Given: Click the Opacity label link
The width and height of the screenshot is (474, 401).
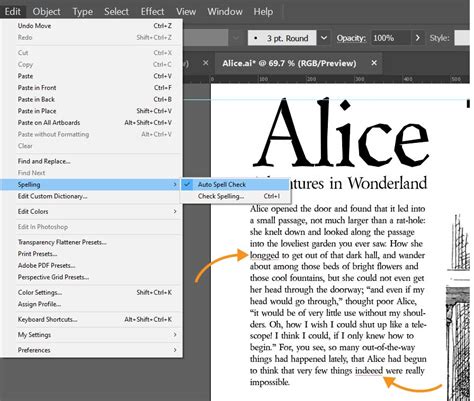Looking at the screenshot, I should [x=351, y=38].
